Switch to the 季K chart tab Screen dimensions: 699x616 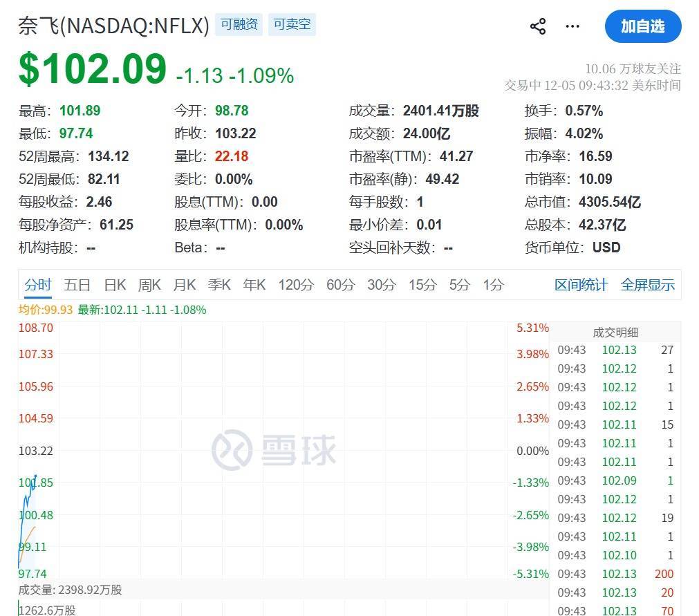pyautogui.click(x=219, y=285)
